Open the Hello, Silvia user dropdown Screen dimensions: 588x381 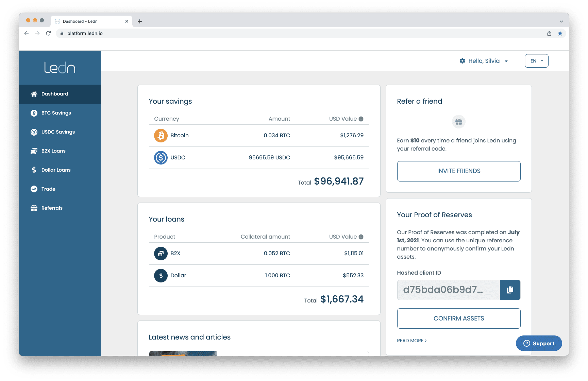[484, 61]
